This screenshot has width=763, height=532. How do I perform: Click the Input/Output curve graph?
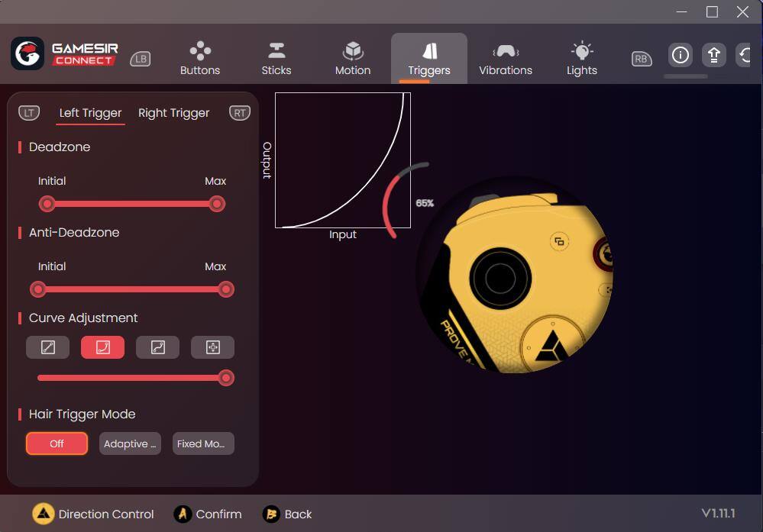(343, 160)
